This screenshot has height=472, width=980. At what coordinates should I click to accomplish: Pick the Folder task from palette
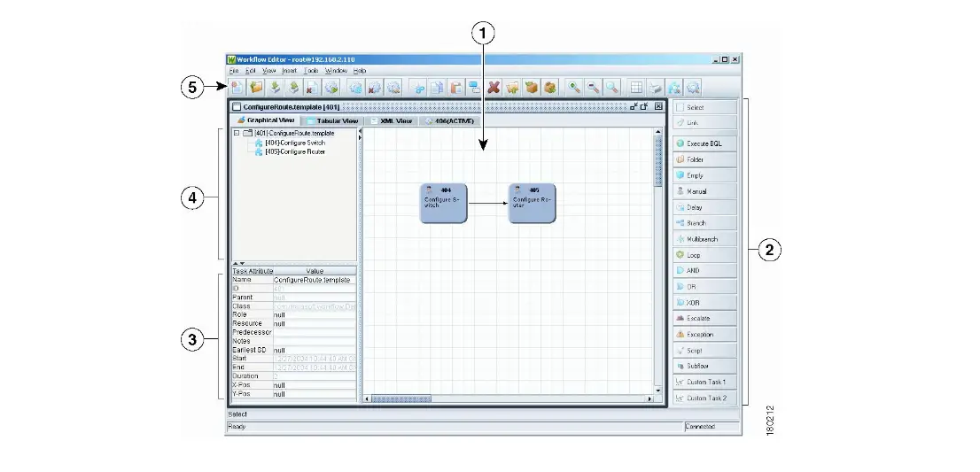click(705, 159)
